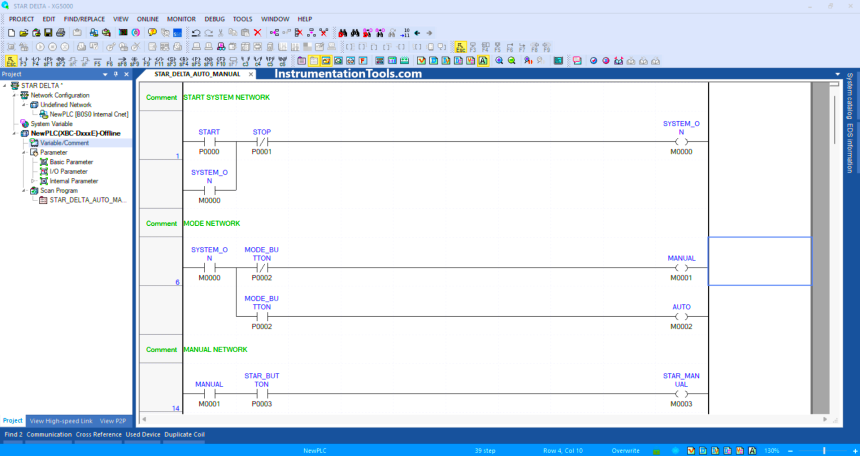Click the AUTO M0002 coil in ladder

point(681,317)
